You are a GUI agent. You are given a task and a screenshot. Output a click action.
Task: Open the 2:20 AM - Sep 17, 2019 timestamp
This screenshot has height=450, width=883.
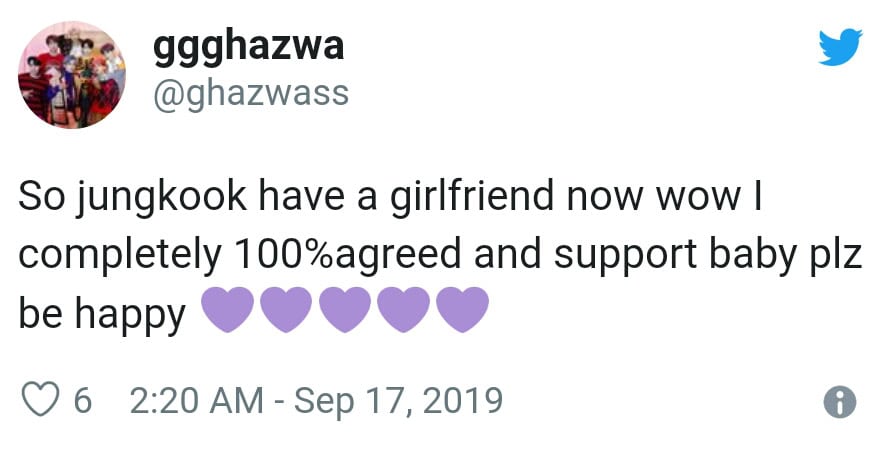click(316, 401)
